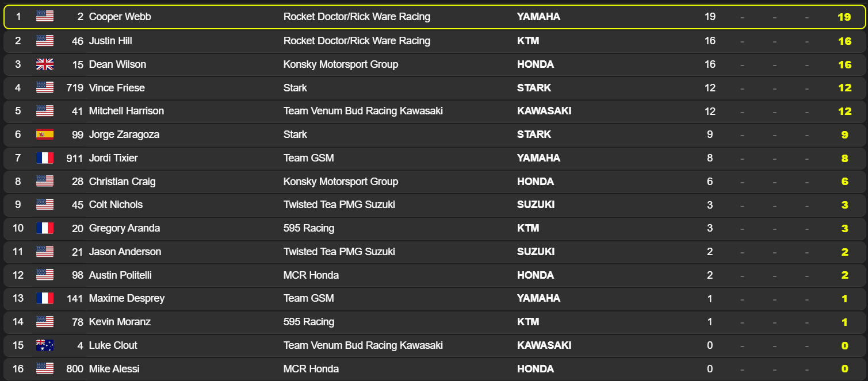868x381 pixels.
Task: Click YAMAHA brand in Cooper Webb's row
Action: (538, 17)
